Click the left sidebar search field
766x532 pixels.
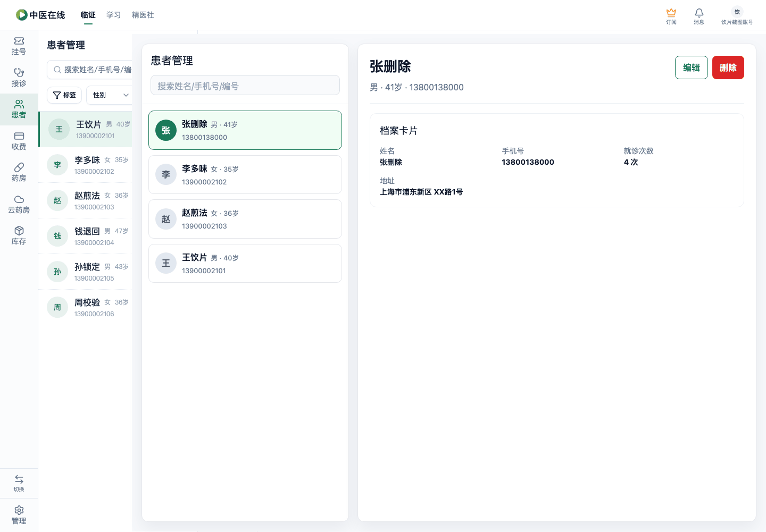pyautogui.click(x=89, y=70)
